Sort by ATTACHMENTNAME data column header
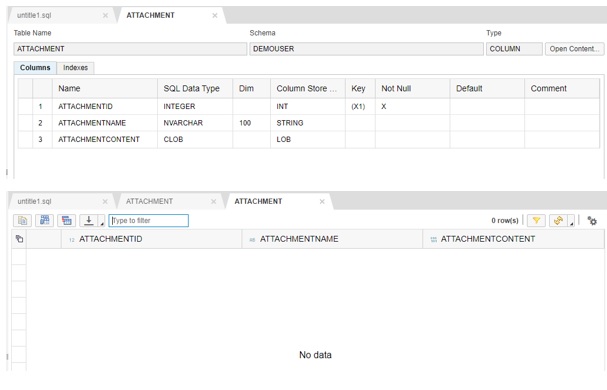The height and width of the screenshot is (390, 607). [332, 239]
